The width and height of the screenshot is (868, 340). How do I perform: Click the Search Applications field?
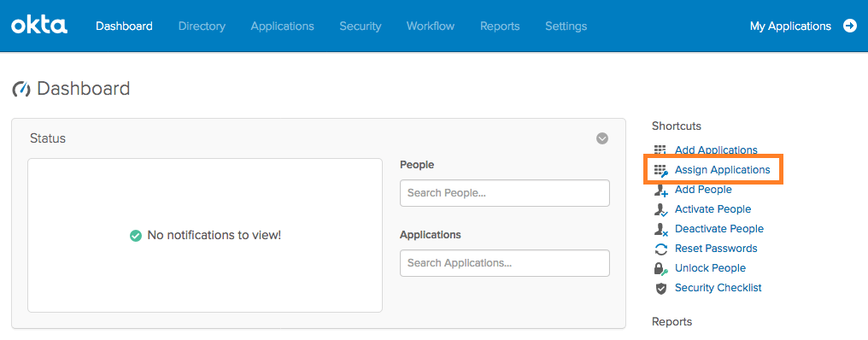pyautogui.click(x=505, y=263)
